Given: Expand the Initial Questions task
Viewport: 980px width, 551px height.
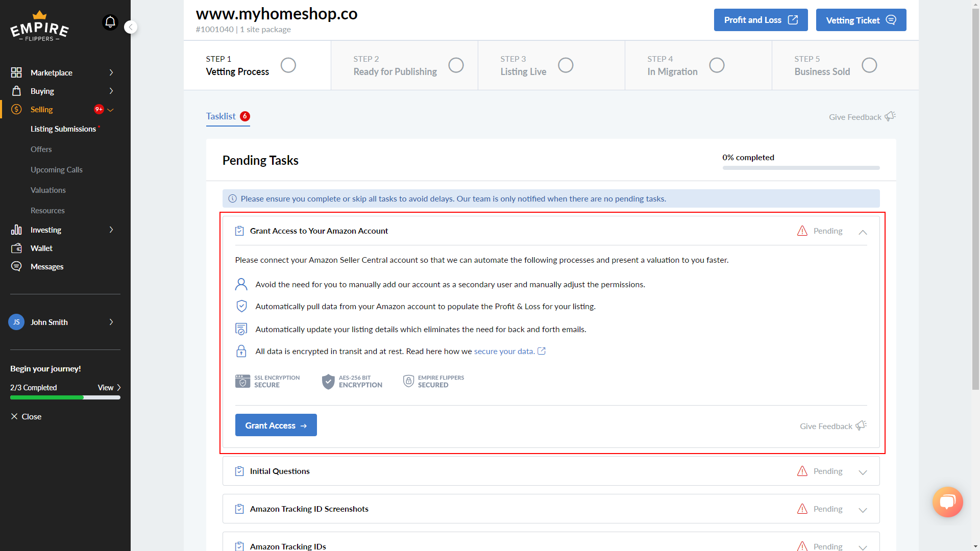Looking at the screenshot, I should (x=863, y=472).
